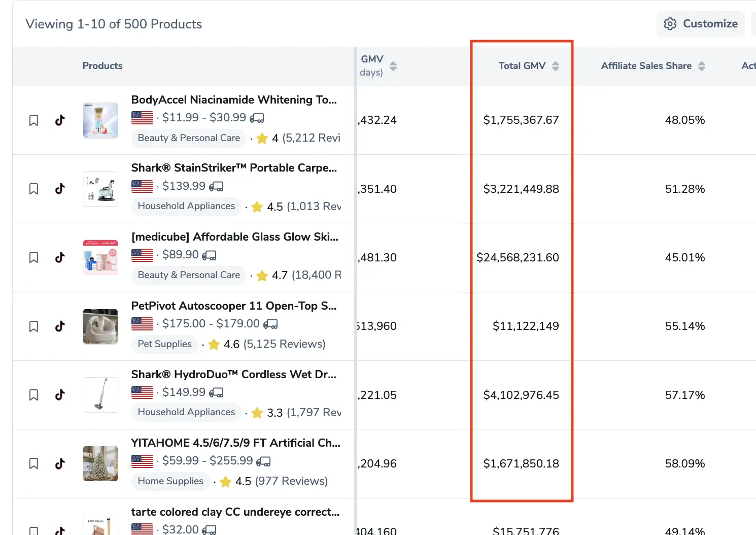Screen dimensions: 756x535
Task: Sort table by Total GMV
Action: [x=556, y=66]
